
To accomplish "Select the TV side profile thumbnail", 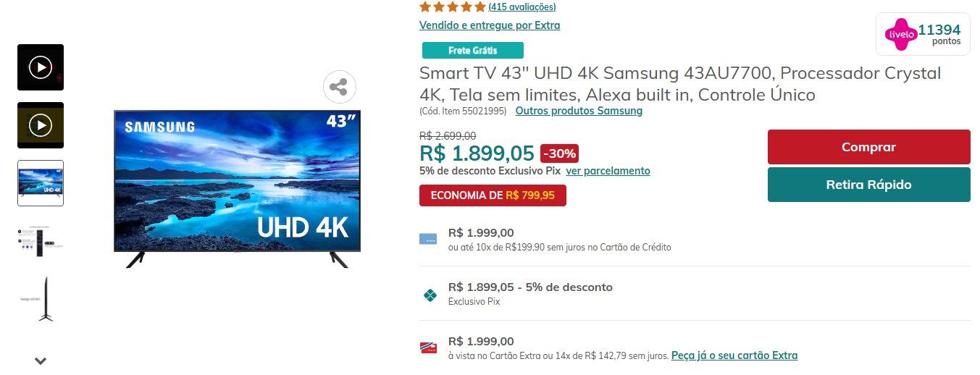I will [41, 299].
